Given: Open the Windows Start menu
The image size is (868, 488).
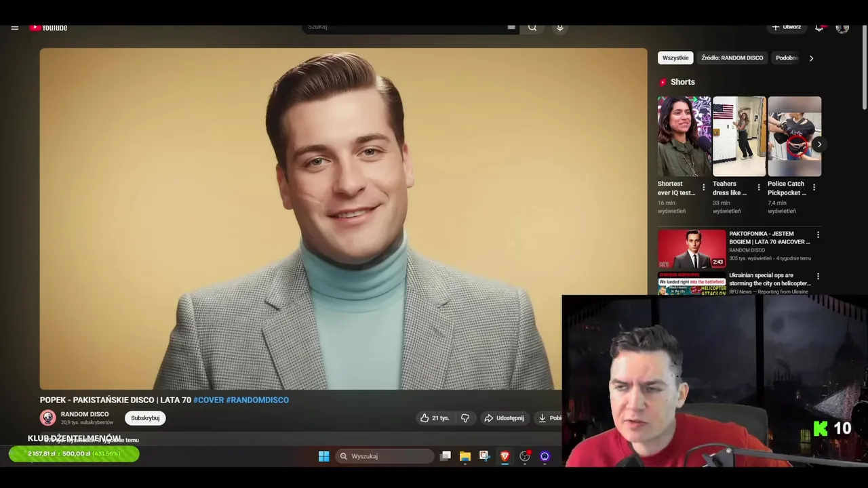Looking at the screenshot, I should (324, 456).
